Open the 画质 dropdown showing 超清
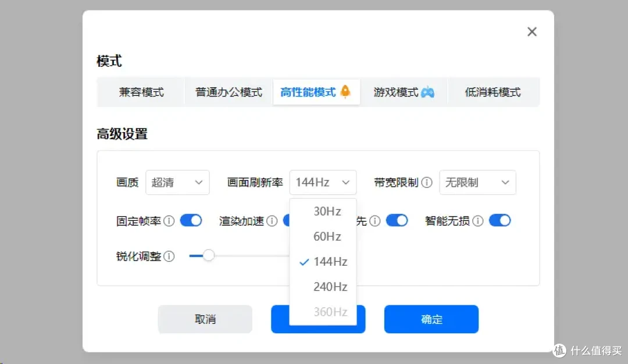628x364 pixels. pos(177,182)
